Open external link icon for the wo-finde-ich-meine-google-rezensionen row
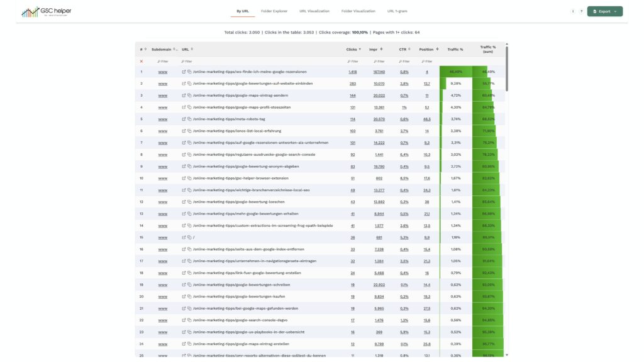This screenshot has width=644, height=362. 184,72
